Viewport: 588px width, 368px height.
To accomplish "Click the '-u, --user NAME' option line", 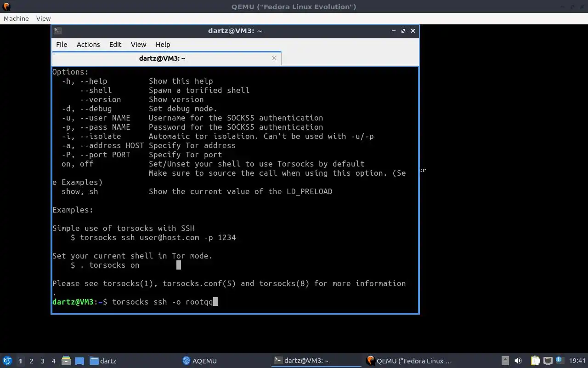I will [192, 118].
